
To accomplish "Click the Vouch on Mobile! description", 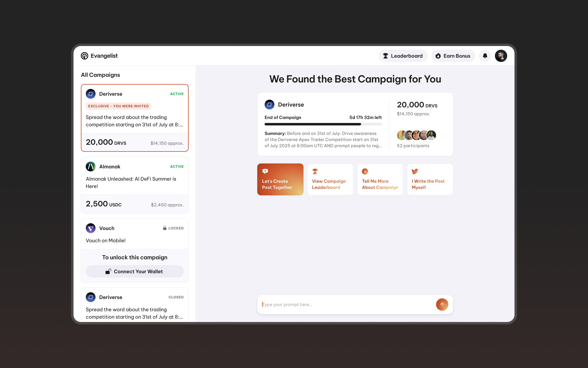I will (x=106, y=240).
